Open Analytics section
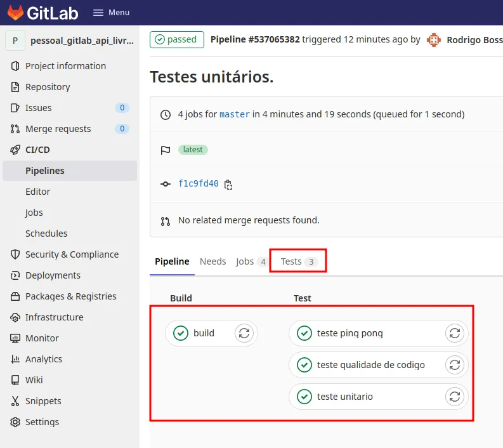Viewport: 503px width, 448px height. (44, 359)
